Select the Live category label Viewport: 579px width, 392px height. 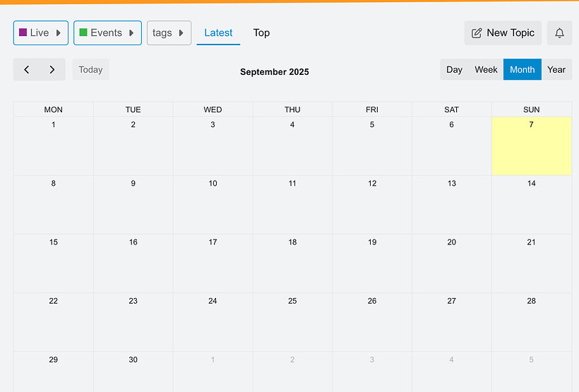coord(40,33)
